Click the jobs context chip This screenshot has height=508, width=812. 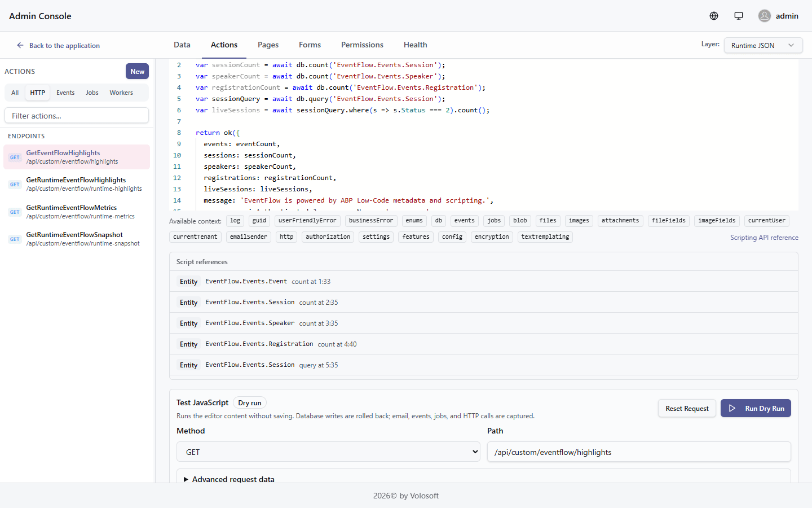point(494,221)
